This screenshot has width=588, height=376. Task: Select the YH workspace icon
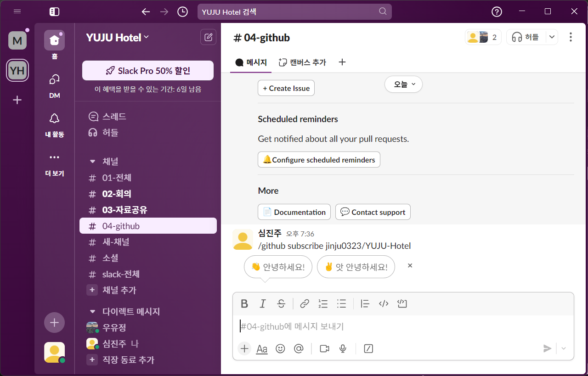(x=17, y=71)
